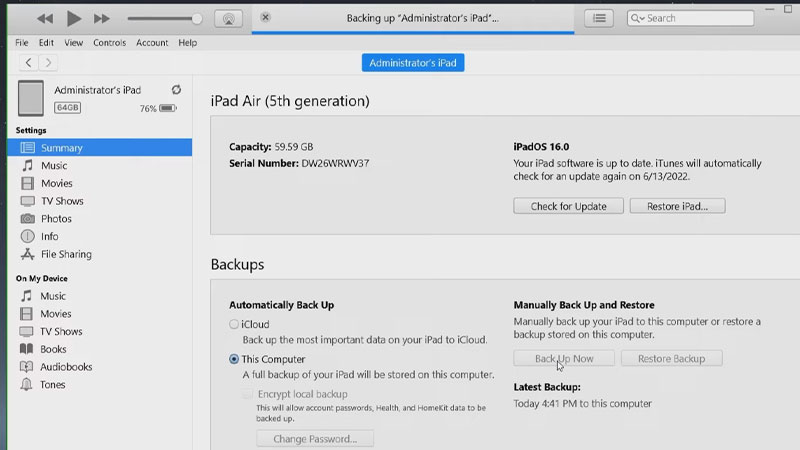The image size is (800, 450).
Task: Click the sync icon beside iPad name
Action: 177,90
